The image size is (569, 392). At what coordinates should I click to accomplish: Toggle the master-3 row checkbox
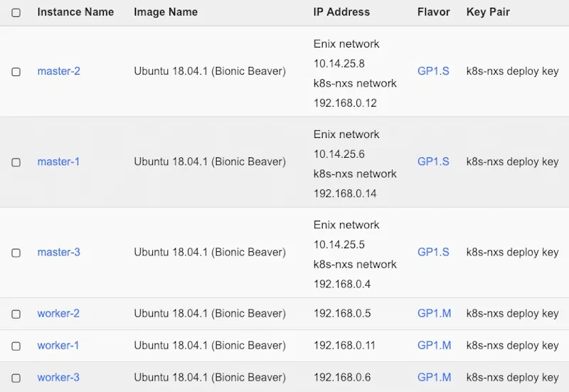click(16, 253)
